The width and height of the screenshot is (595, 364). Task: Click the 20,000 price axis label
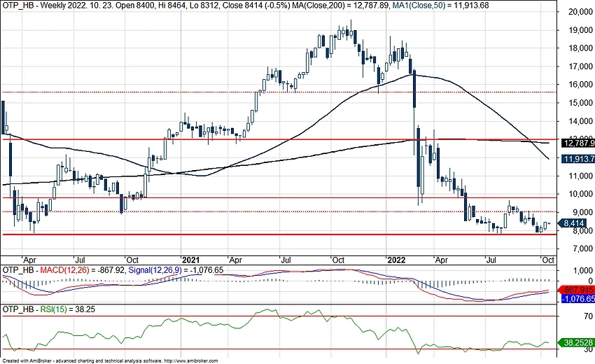[x=580, y=12]
